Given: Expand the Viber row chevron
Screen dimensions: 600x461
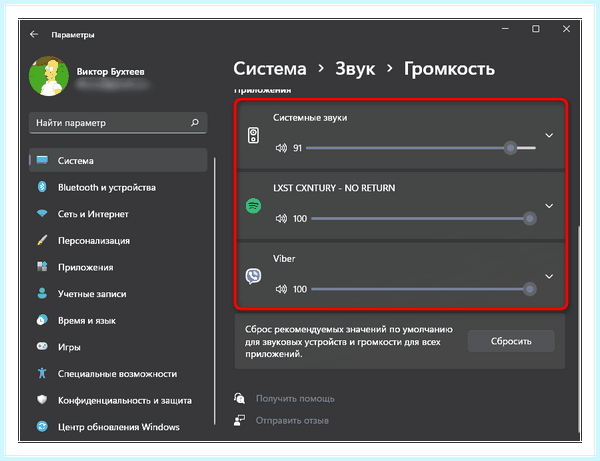Looking at the screenshot, I should [549, 276].
